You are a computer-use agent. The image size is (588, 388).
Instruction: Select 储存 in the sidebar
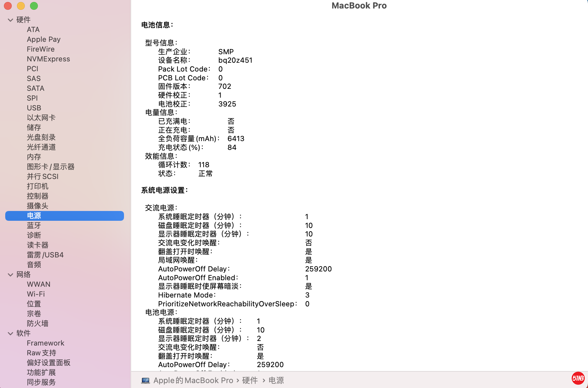click(x=34, y=128)
